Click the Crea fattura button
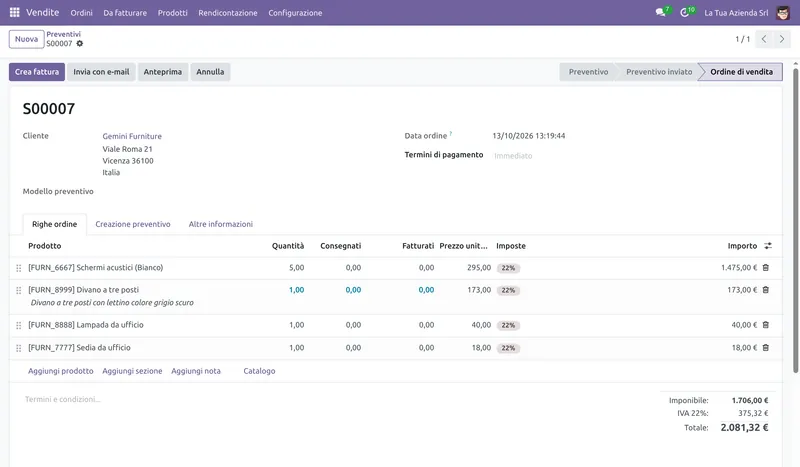800x467 pixels. click(x=37, y=72)
